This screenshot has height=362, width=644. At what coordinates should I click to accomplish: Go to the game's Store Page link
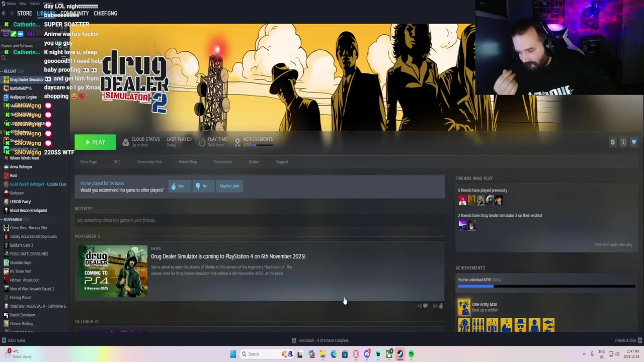[x=89, y=162]
